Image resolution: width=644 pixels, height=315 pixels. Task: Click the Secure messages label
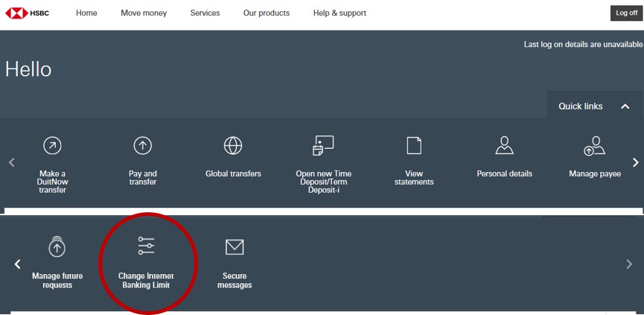click(235, 280)
